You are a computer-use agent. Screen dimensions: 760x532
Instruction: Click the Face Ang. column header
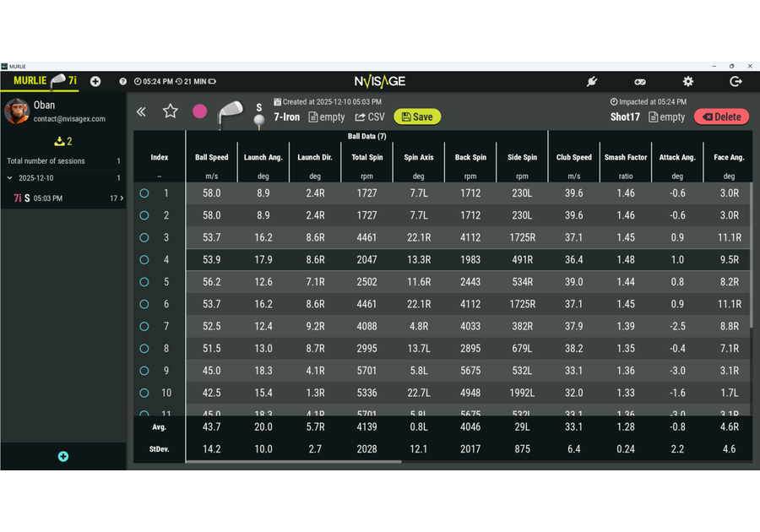coord(729,157)
